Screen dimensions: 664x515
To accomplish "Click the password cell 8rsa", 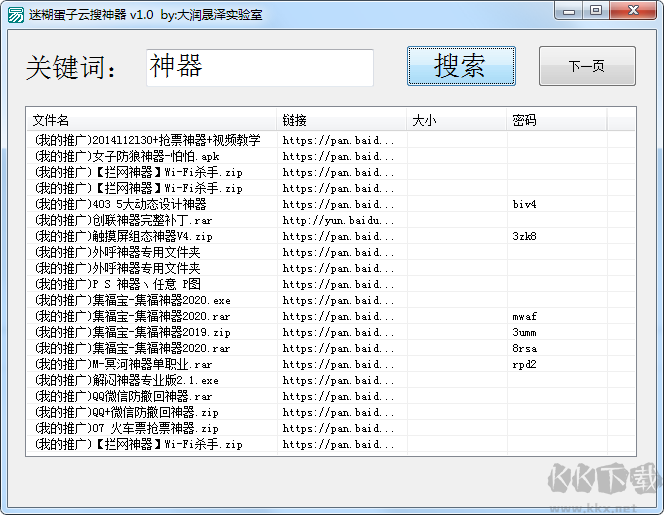I will [524, 348].
